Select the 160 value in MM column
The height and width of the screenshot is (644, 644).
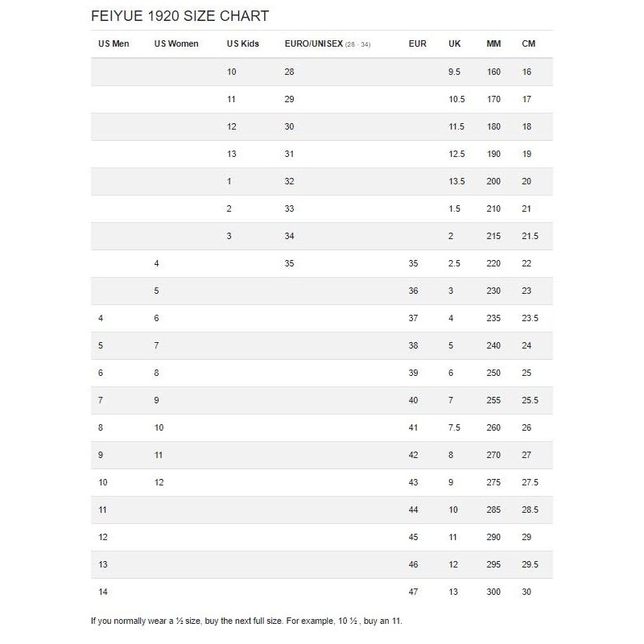[493, 72]
